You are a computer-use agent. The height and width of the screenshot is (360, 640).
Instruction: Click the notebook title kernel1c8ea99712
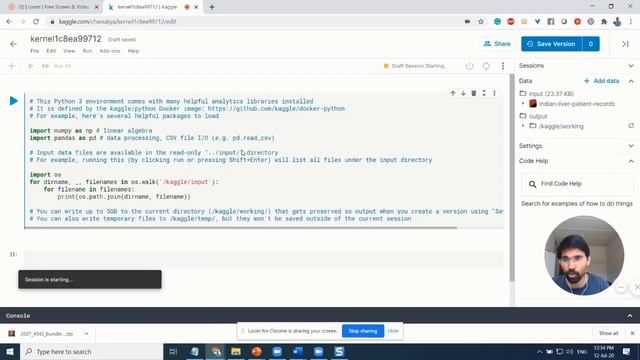[x=66, y=39]
